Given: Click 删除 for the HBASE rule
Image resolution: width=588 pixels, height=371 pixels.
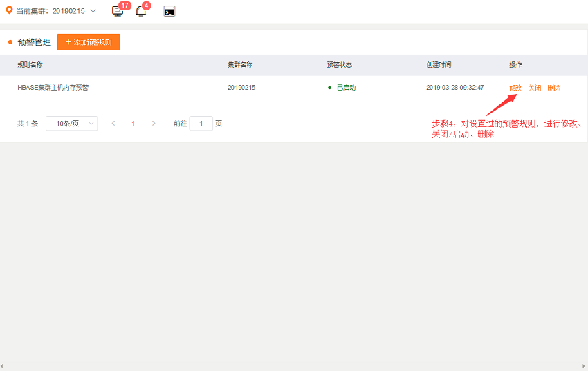Looking at the screenshot, I should (x=553, y=88).
